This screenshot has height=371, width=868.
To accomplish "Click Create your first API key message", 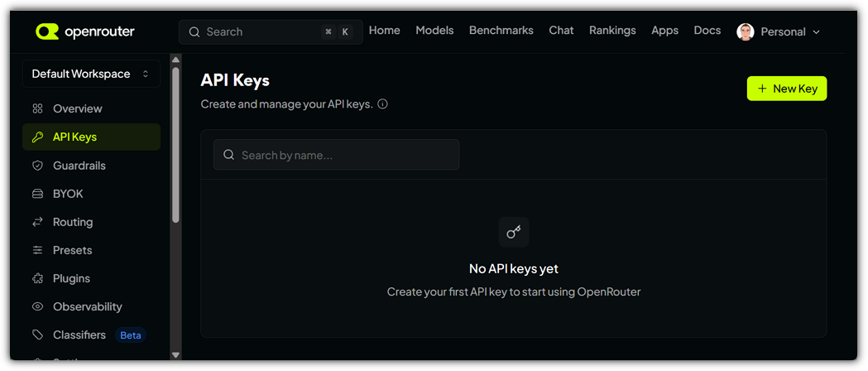I will [x=514, y=291].
